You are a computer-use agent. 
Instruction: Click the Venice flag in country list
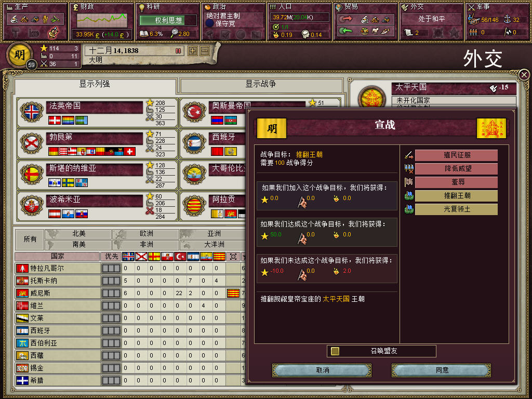click(x=22, y=293)
